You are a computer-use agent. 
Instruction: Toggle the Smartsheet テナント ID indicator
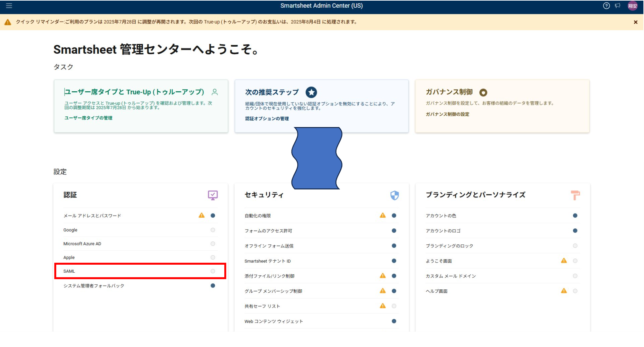tap(394, 261)
